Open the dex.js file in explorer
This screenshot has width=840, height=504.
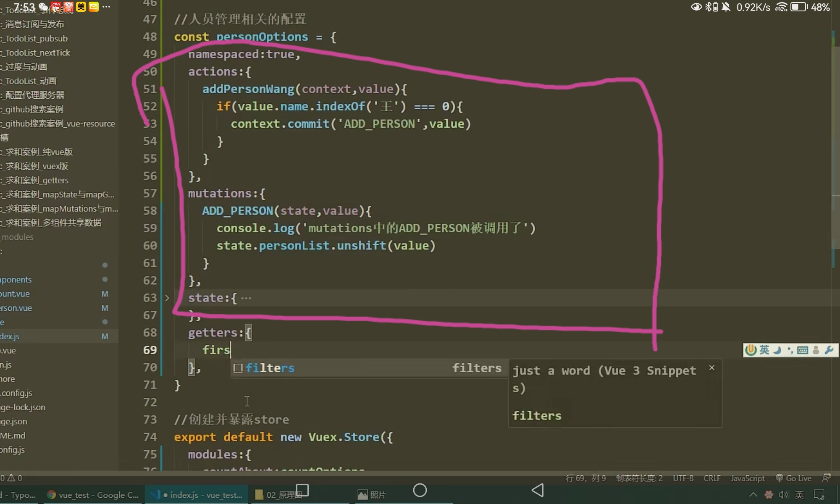(10, 336)
